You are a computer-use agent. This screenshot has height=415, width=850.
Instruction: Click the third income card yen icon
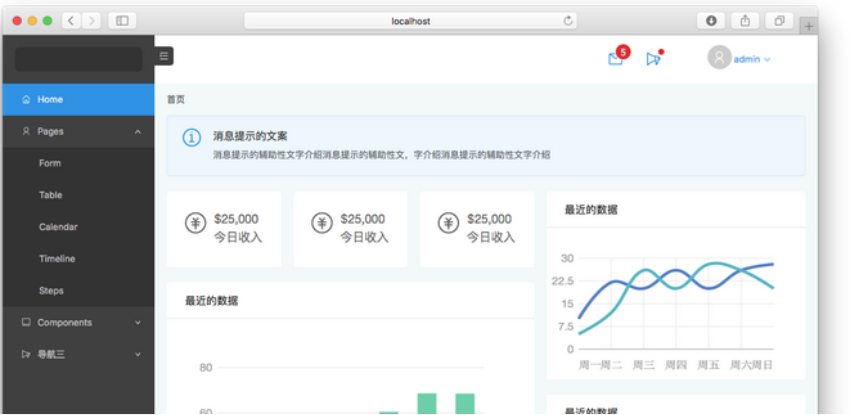(448, 223)
